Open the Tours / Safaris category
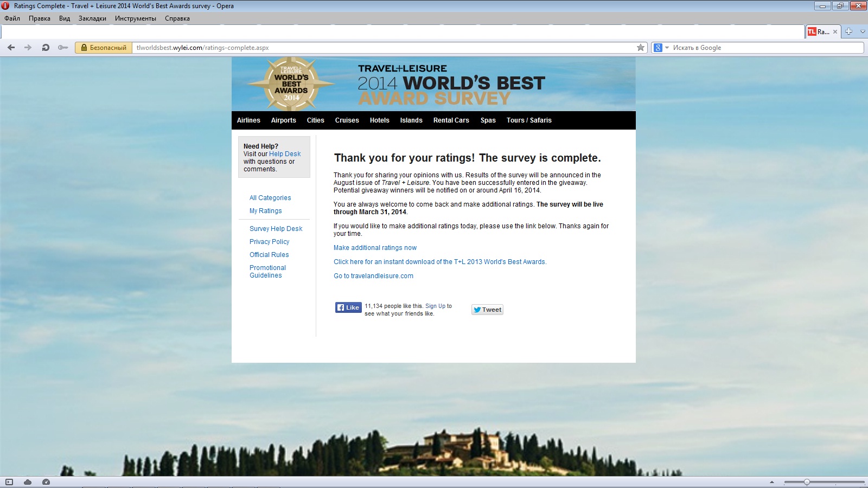868x488 pixels. [529, 120]
